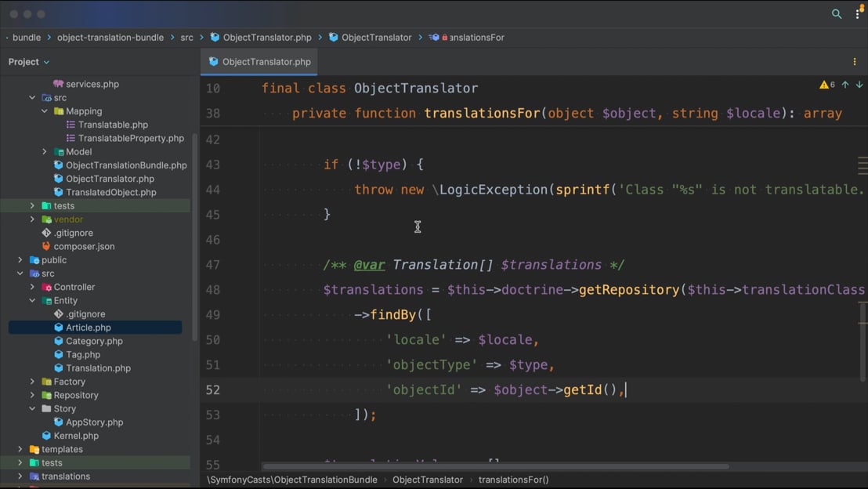This screenshot has height=489, width=868.
Task: Open ObjectTranslator.php in the project tree
Action: click(110, 179)
